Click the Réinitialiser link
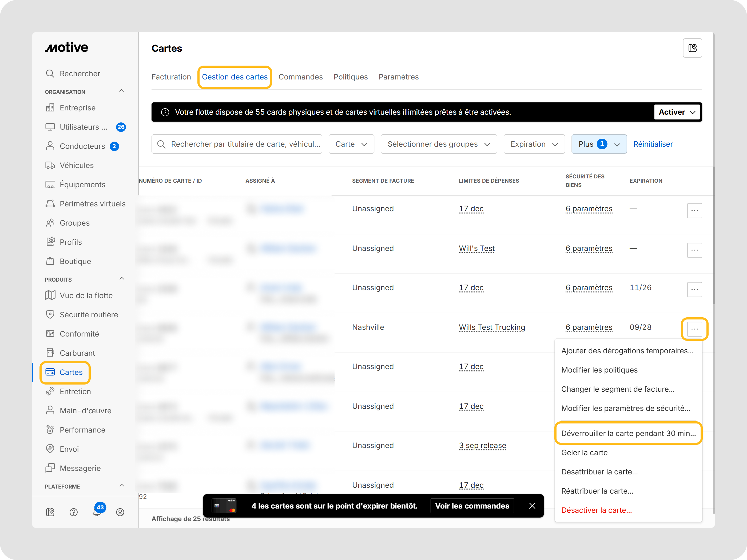The image size is (747, 560). click(x=653, y=145)
